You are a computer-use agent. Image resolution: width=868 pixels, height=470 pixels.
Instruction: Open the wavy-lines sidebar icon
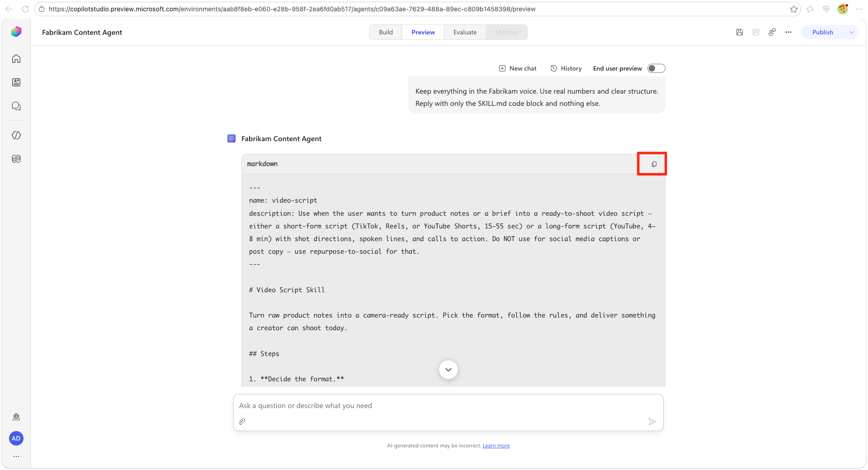[x=16, y=159]
